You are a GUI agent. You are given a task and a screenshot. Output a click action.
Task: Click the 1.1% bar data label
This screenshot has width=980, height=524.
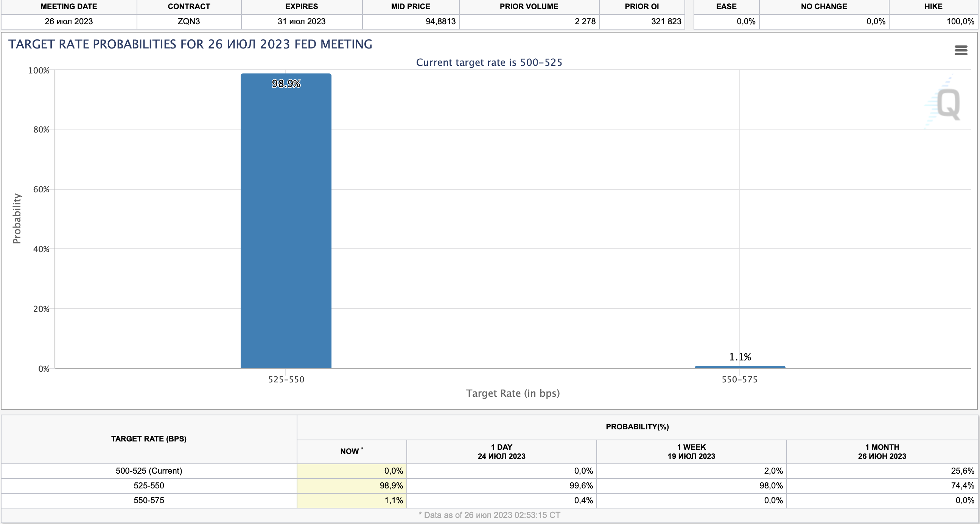pyautogui.click(x=740, y=357)
